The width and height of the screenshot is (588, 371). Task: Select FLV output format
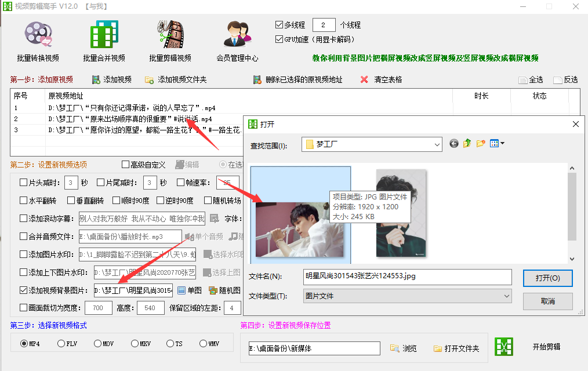click(x=61, y=344)
